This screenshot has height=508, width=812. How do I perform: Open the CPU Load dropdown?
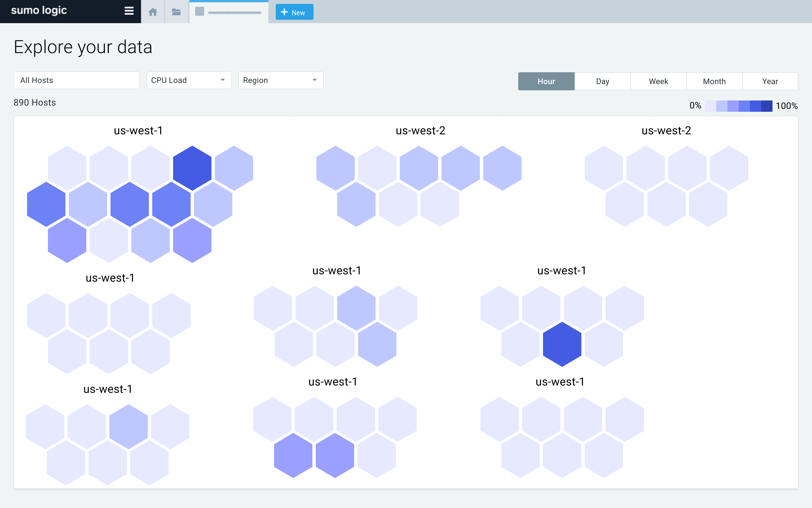click(189, 80)
